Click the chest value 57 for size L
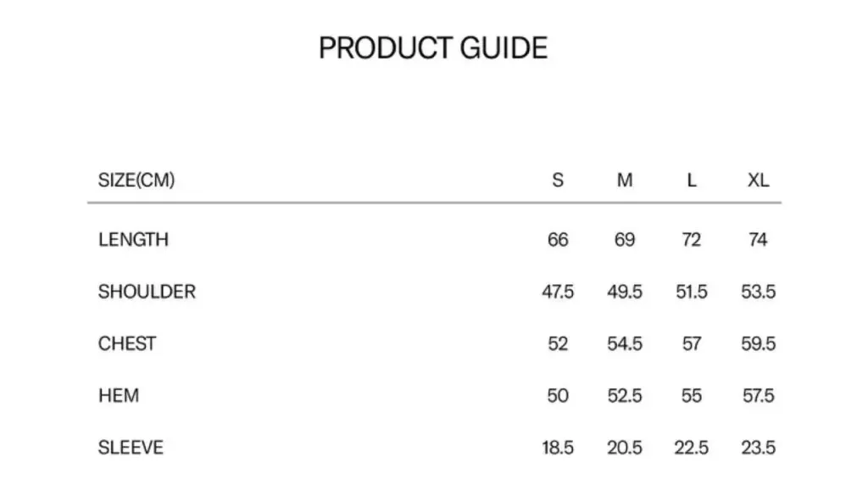The width and height of the screenshot is (868, 490). (x=692, y=344)
